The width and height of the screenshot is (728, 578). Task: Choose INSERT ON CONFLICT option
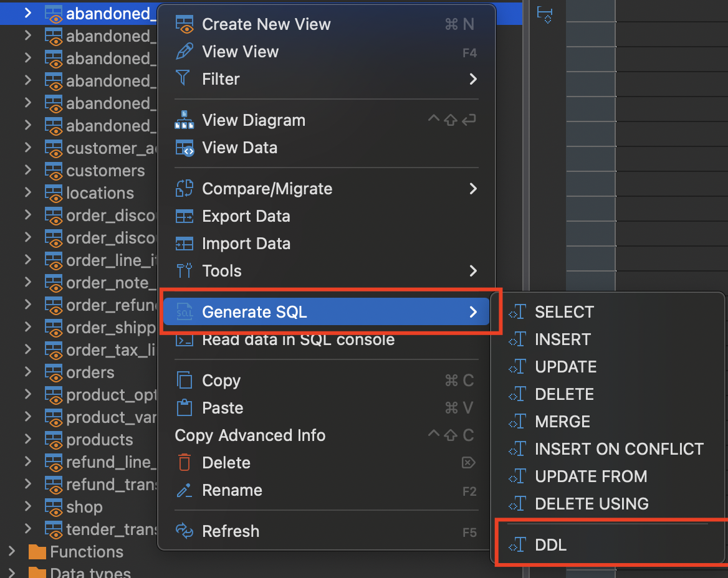click(619, 449)
